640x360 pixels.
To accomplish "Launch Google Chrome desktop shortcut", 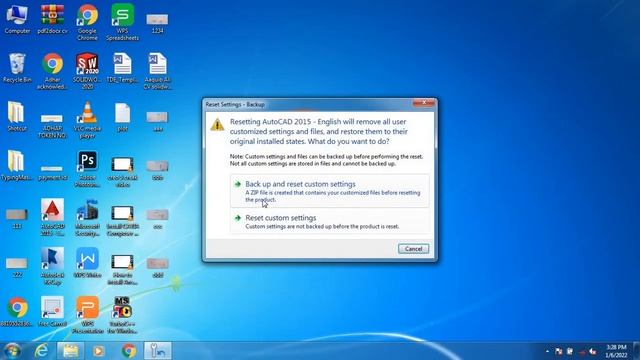I will tap(87, 23).
